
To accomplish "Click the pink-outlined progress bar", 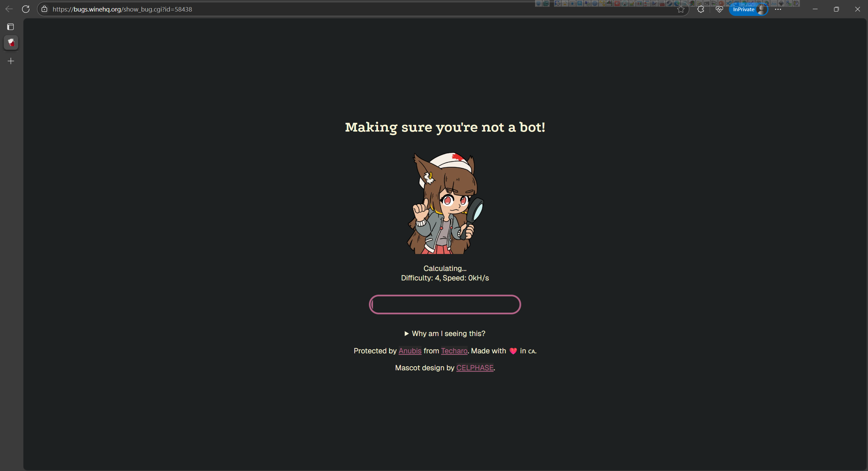I will pos(445,305).
